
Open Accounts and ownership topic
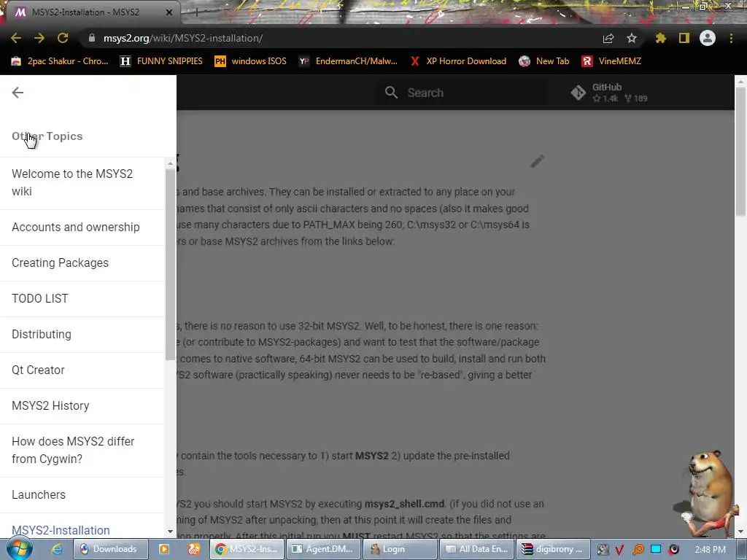coord(82,227)
